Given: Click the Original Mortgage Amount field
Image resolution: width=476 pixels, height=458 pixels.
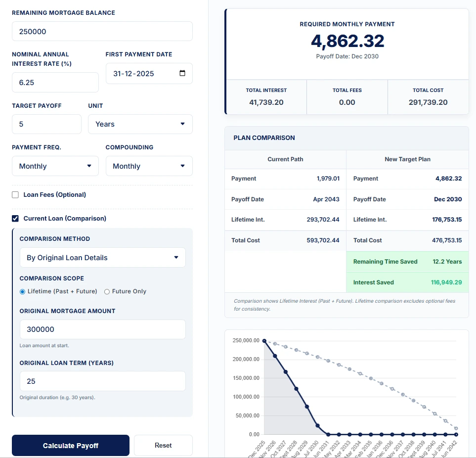Looking at the screenshot, I should (x=102, y=329).
